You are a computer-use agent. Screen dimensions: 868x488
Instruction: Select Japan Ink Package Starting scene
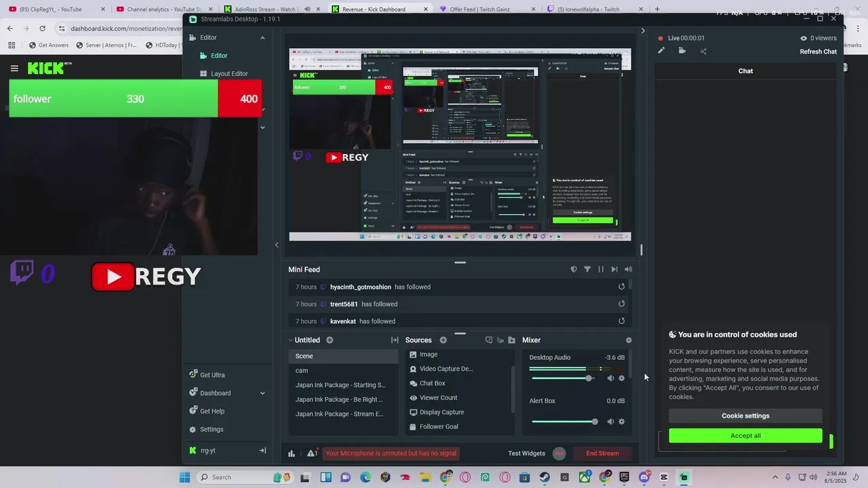343,385
